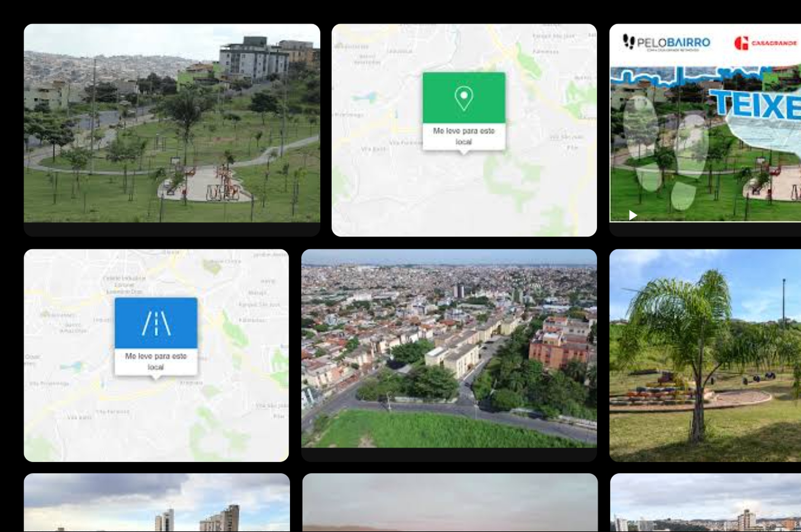
Task: Open the bottom-middle hazy sky photo
Action: click(450, 503)
